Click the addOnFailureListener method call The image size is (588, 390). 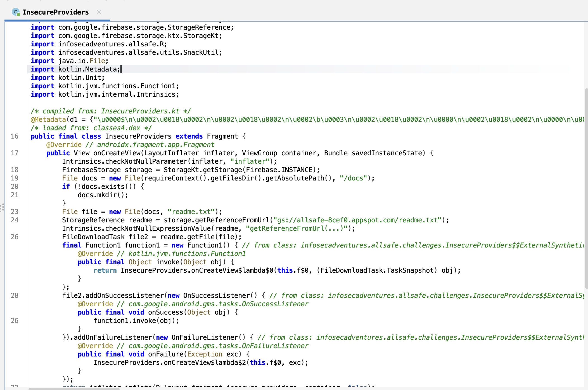pyautogui.click(x=113, y=337)
